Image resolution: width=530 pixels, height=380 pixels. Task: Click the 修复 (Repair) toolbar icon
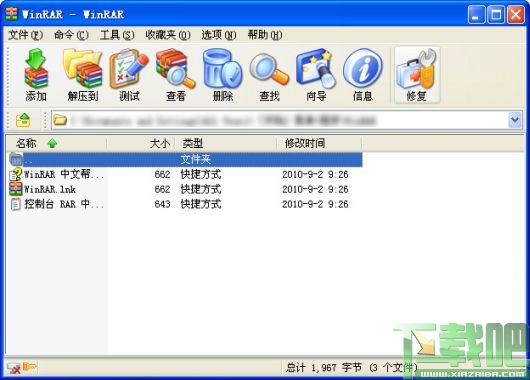click(417, 75)
